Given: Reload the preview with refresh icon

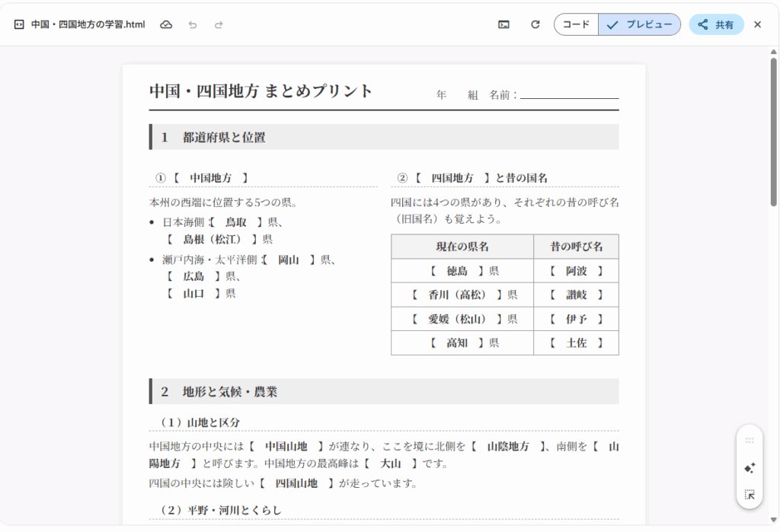Looking at the screenshot, I should [535, 24].
